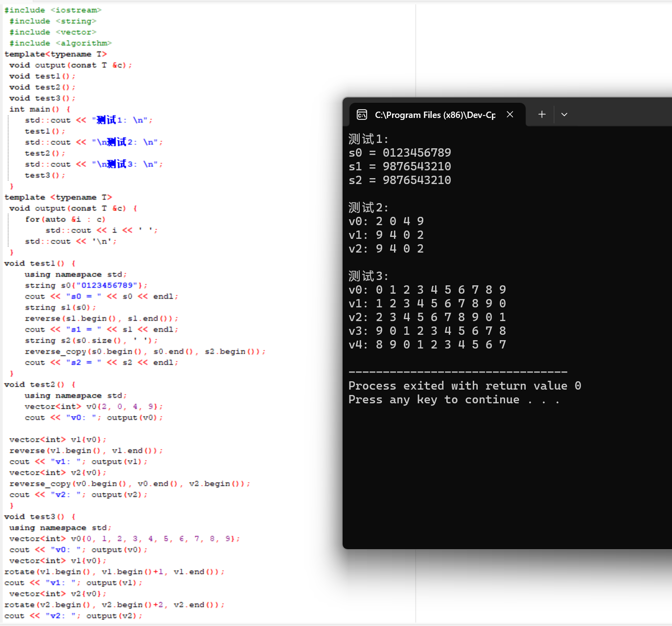
Task: Click the 'reverse(s1.begin(), s1.end());' line
Action: coord(102,319)
